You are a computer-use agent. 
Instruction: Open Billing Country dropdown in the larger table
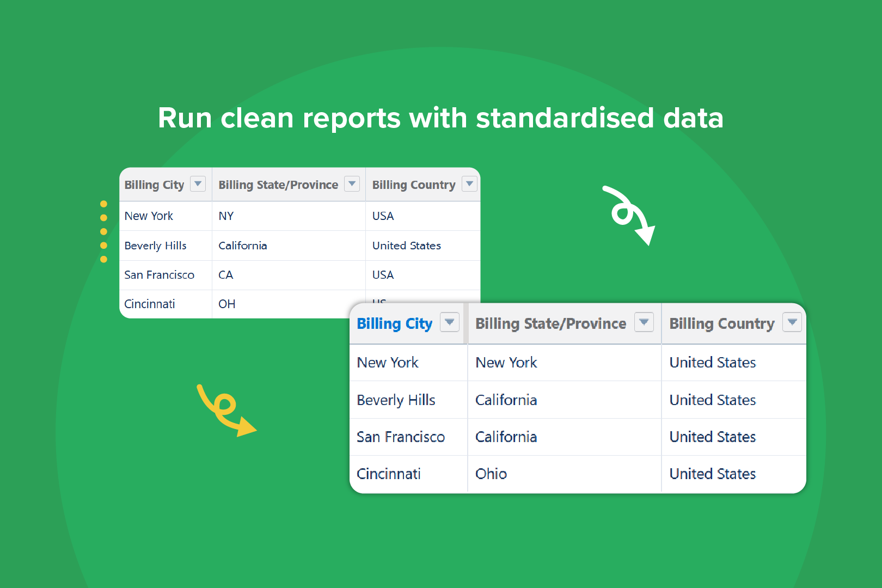point(792,322)
